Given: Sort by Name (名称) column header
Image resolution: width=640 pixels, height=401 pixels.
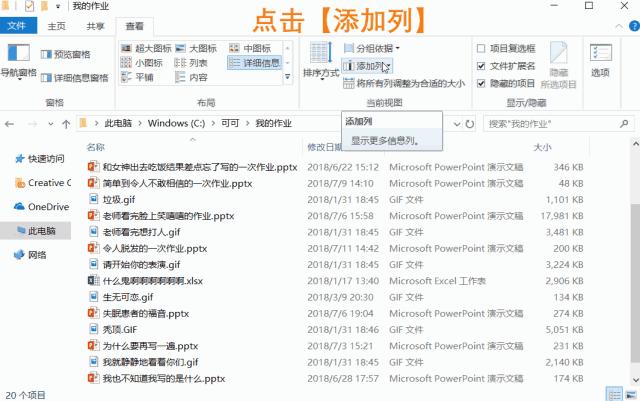Looking at the screenshot, I should [96, 147].
